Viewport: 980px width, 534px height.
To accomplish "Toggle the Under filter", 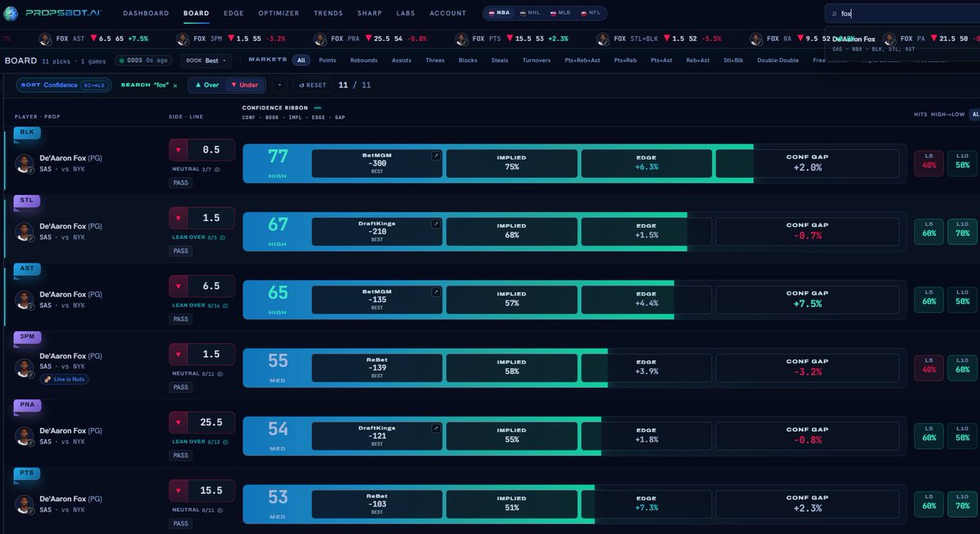I will (x=243, y=85).
